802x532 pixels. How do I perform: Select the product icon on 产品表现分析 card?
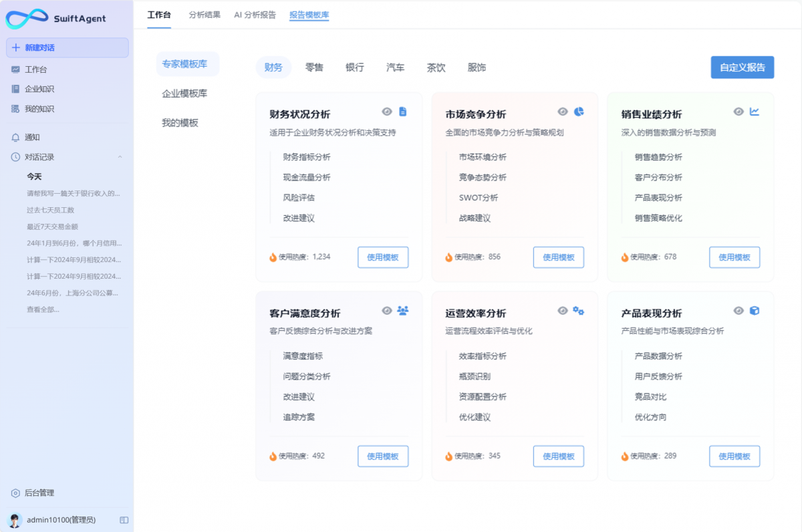[x=755, y=310]
